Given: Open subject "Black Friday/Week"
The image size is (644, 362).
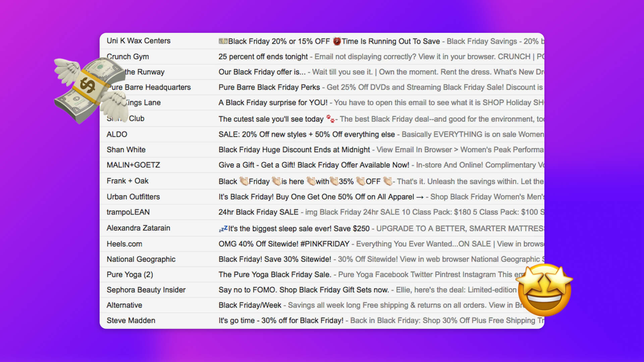Looking at the screenshot, I should coord(250,305).
